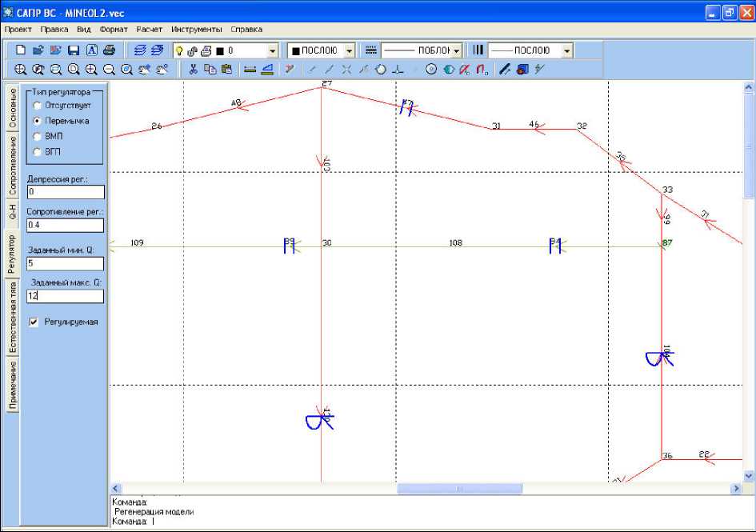
Task: Click the New document icon
Action: [x=21, y=50]
